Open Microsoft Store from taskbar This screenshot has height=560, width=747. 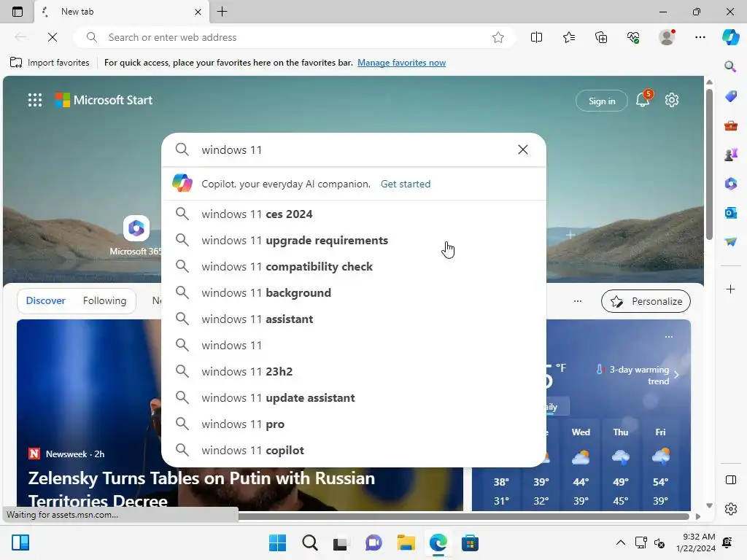point(470,542)
